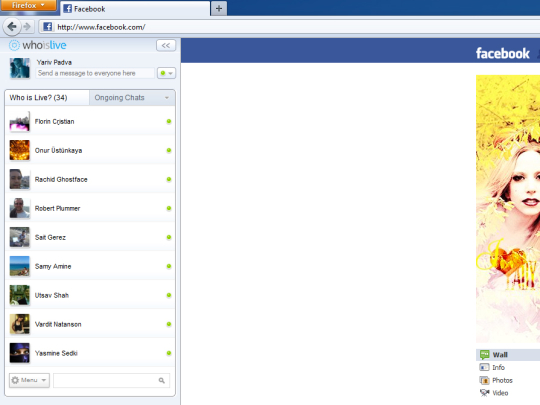This screenshot has width=540, height=405.
Task: Click the name Yariv Padva
Action: pyautogui.click(x=54, y=62)
